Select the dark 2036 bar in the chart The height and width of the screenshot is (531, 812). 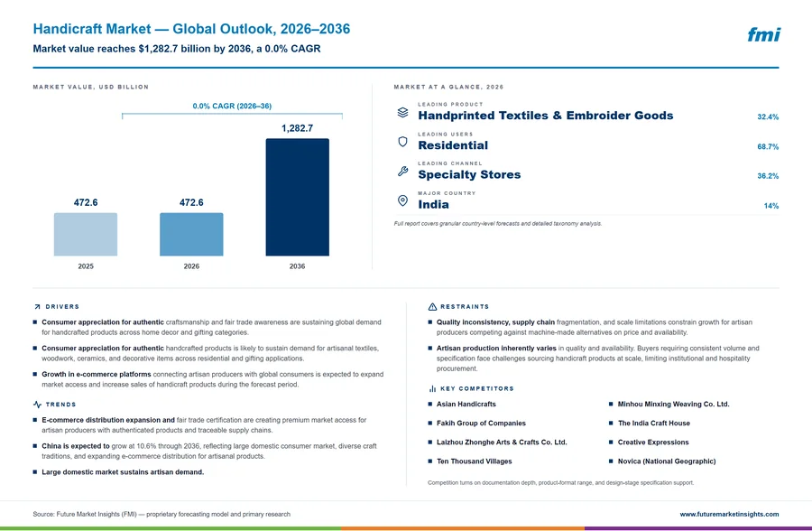click(x=297, y=197)
